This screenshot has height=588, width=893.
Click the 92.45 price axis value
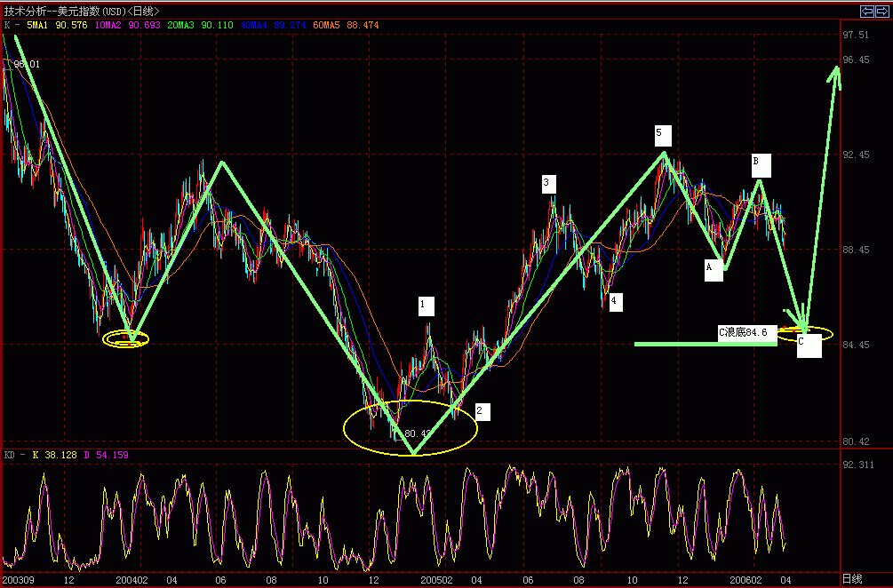[857, 155]
